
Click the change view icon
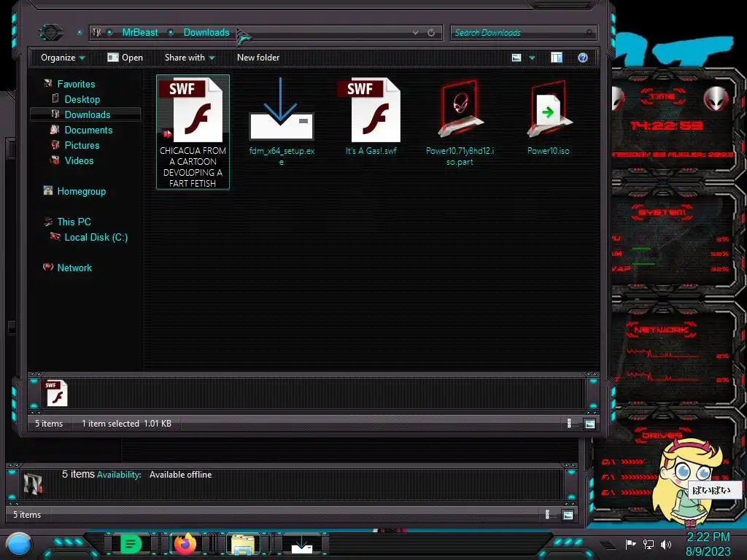[516, 58]
